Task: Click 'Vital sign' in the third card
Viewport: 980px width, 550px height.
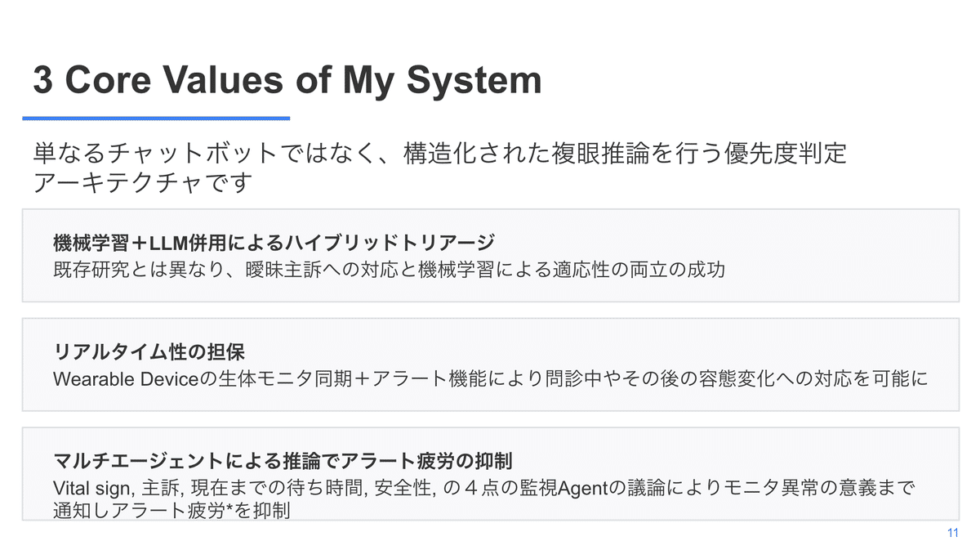Action: [x=91, y=489]
